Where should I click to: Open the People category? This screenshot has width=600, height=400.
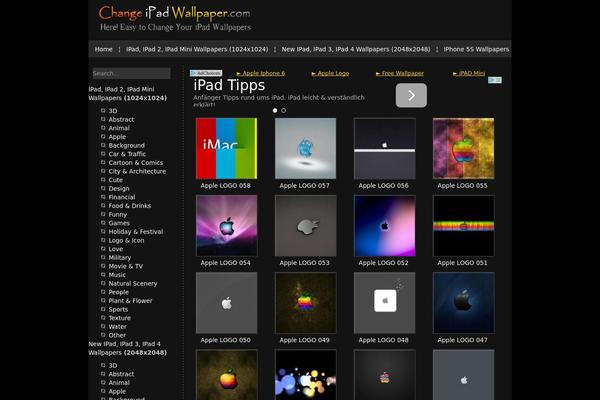pos(119,292)
